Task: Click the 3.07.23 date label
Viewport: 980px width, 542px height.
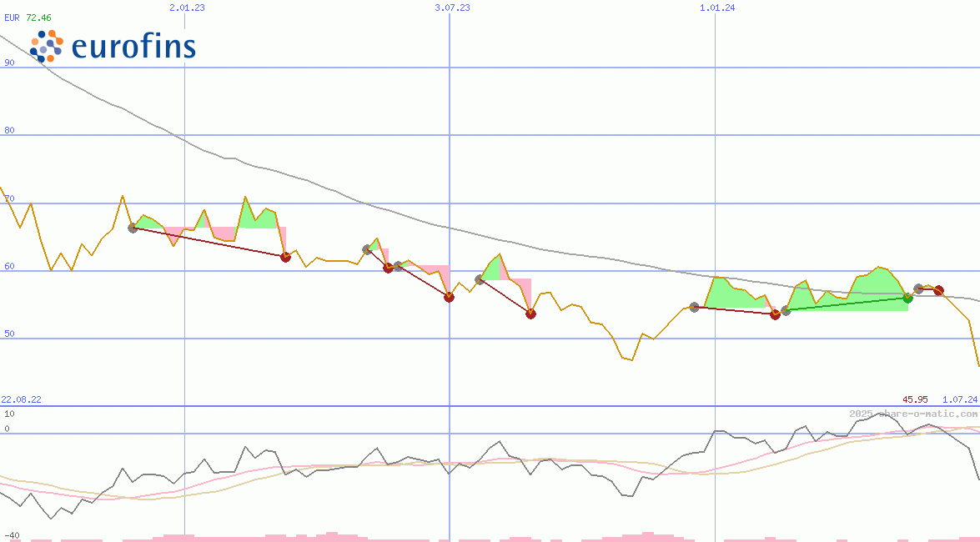Action: [452, 8]
